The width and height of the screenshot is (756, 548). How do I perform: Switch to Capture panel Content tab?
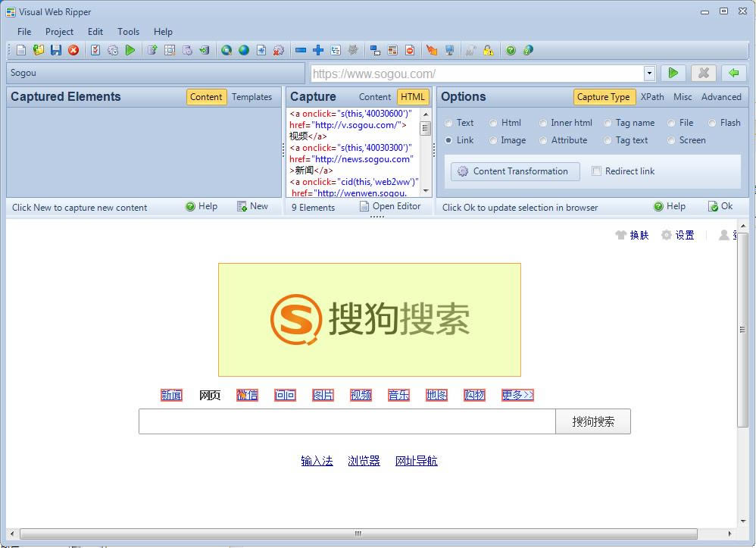[x=375, y=97]
